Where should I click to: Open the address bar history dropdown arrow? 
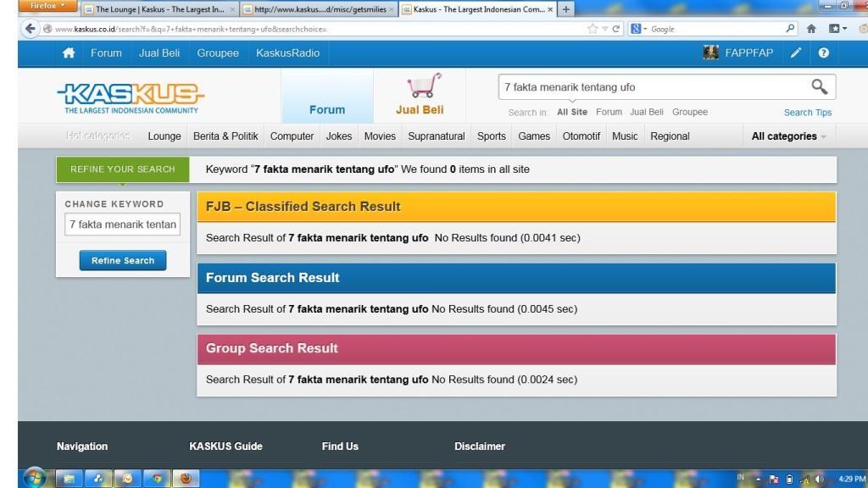click(x=605, y=29)
